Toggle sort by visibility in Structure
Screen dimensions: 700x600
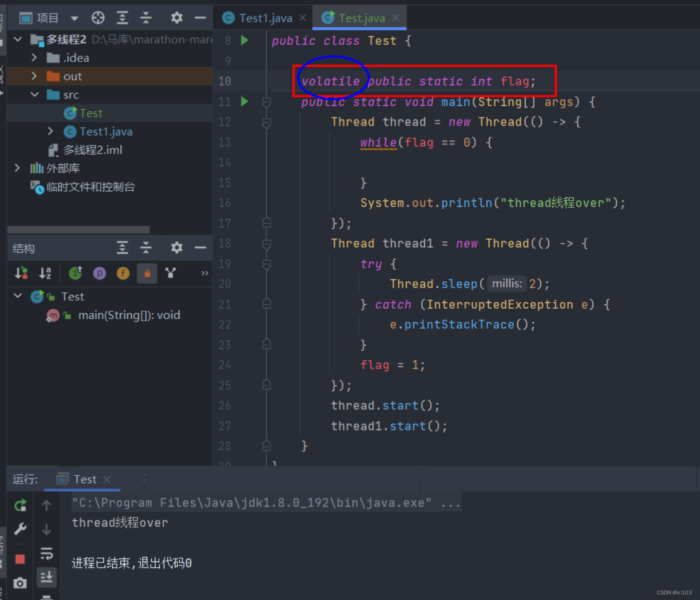tap(21, 273)
